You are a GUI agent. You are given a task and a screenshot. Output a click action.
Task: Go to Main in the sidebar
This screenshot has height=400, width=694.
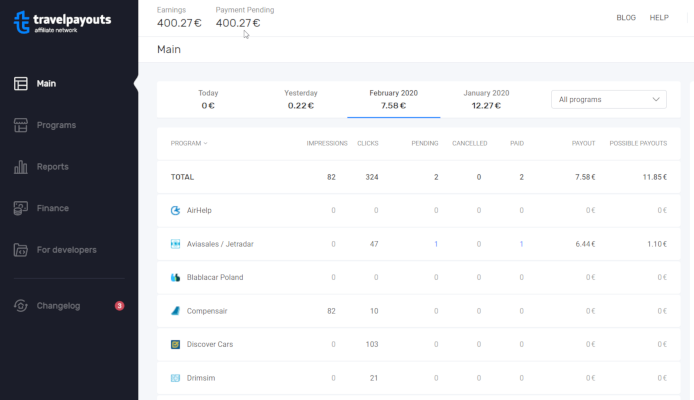(46, 84)
